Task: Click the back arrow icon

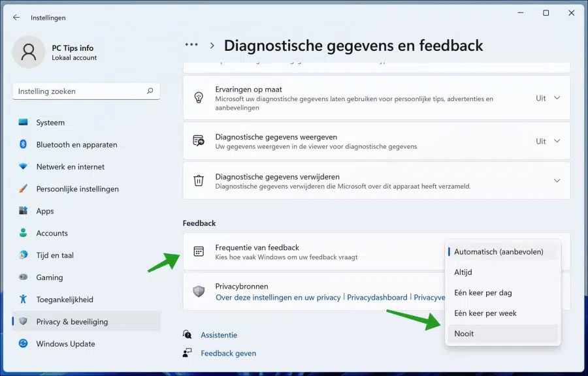Action: point(16,17)
